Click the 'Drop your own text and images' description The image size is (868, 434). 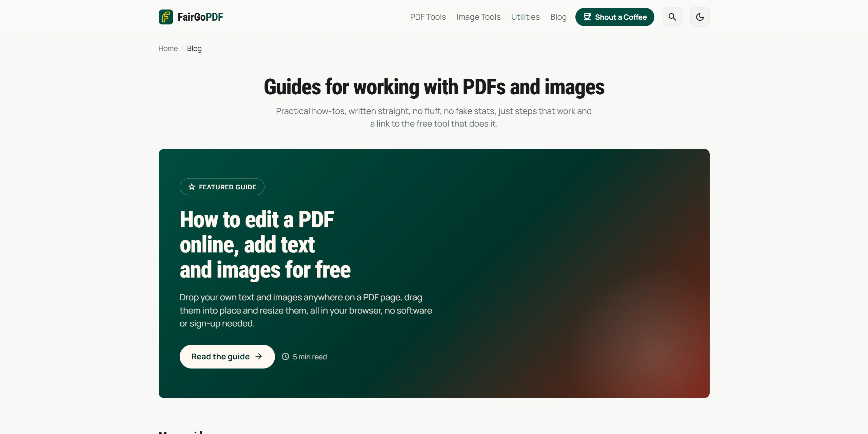(x=306, y=310)
